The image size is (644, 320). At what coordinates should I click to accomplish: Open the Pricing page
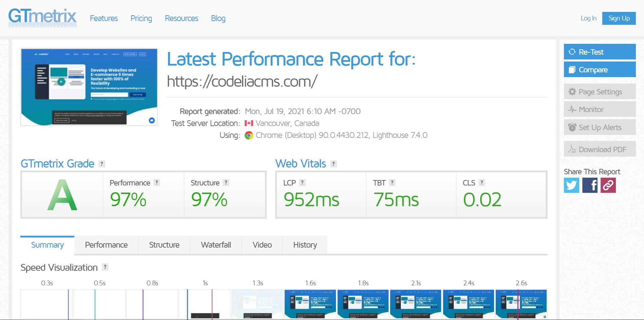[x=141, y=18]
